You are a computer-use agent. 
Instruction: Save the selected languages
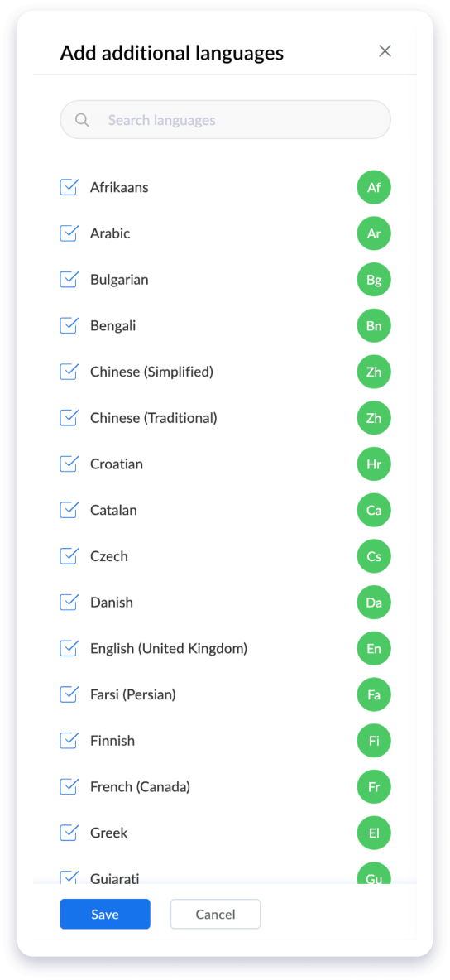click(105, 914)
